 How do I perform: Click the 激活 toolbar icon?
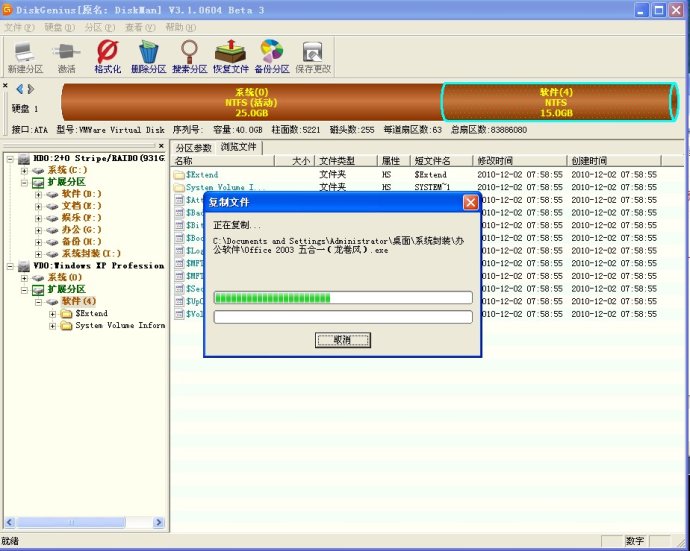coord(66,57)
